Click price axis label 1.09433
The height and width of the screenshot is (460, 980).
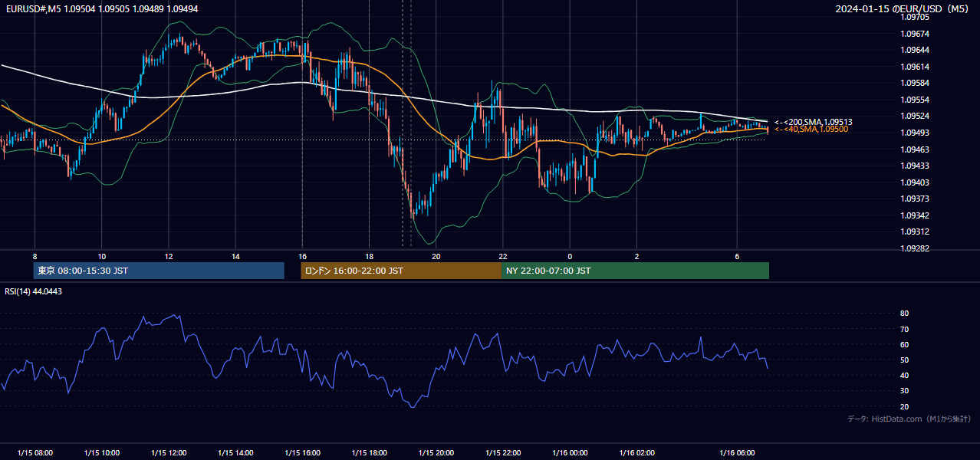pos(914,166)
